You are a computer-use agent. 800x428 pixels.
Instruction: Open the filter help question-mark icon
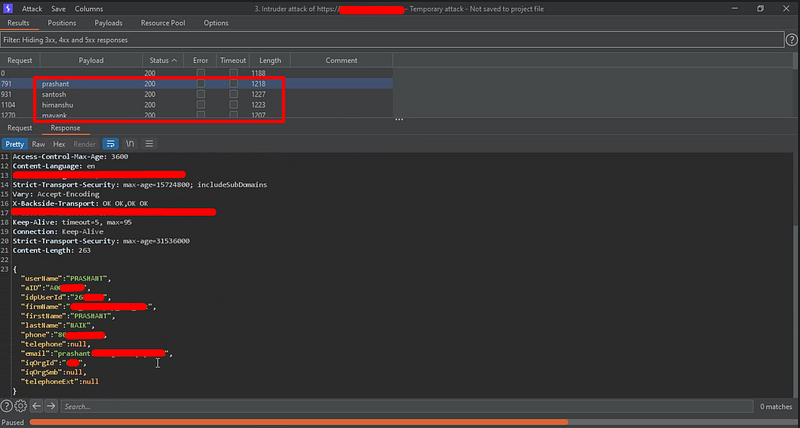point(790,39)
